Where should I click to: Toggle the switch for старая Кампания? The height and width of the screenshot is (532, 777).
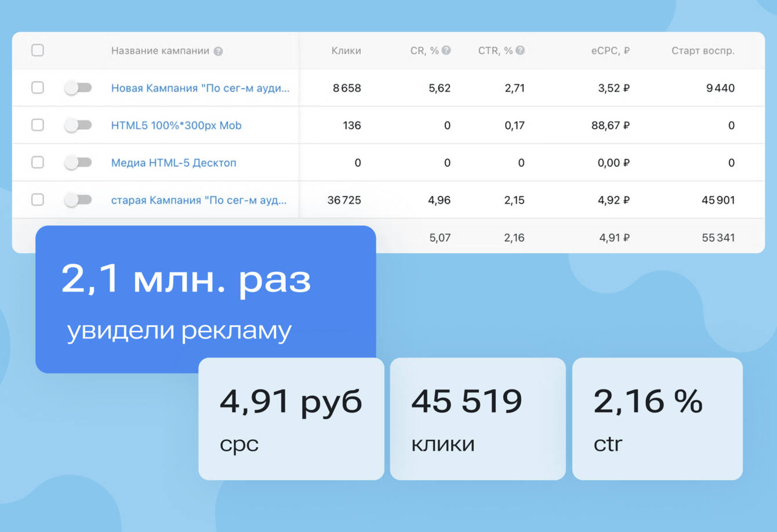click(x=78, y=199)
